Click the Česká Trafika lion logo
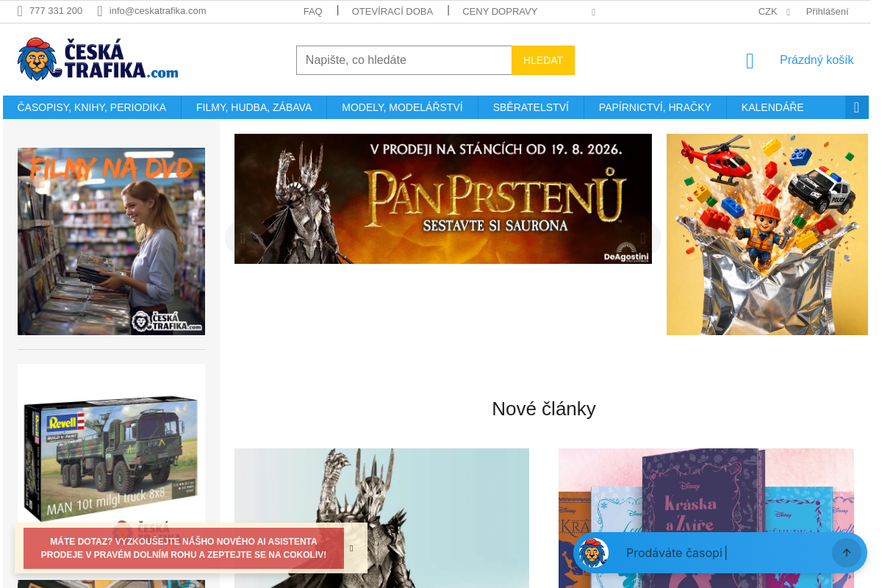 98,60
